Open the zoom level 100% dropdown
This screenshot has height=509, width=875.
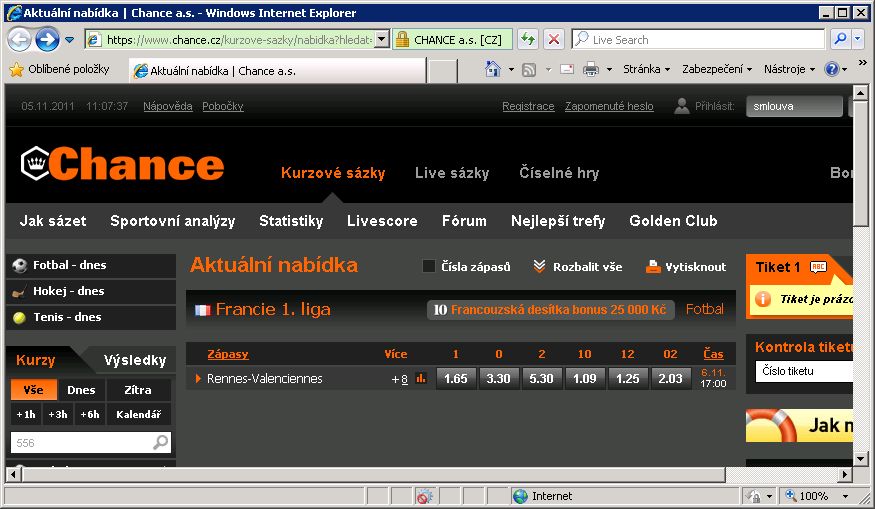(x=846, y=496)
